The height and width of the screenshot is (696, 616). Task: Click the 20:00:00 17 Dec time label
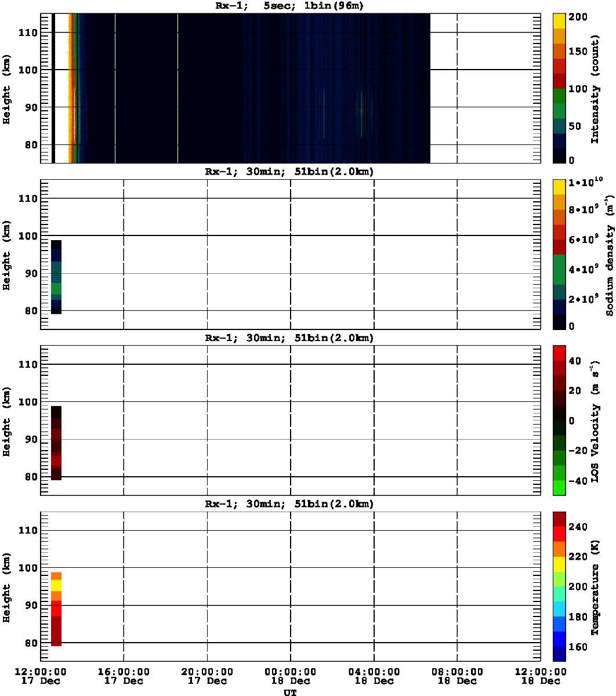[206, 676]
